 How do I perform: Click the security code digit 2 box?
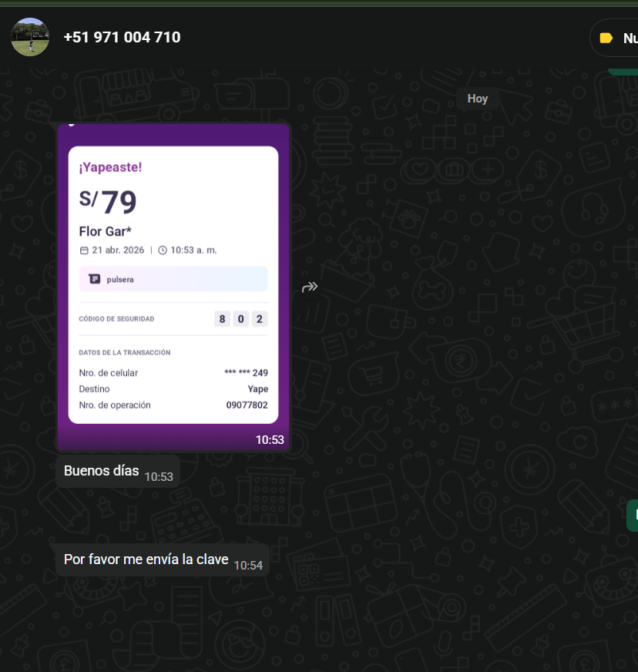point(259,319)
